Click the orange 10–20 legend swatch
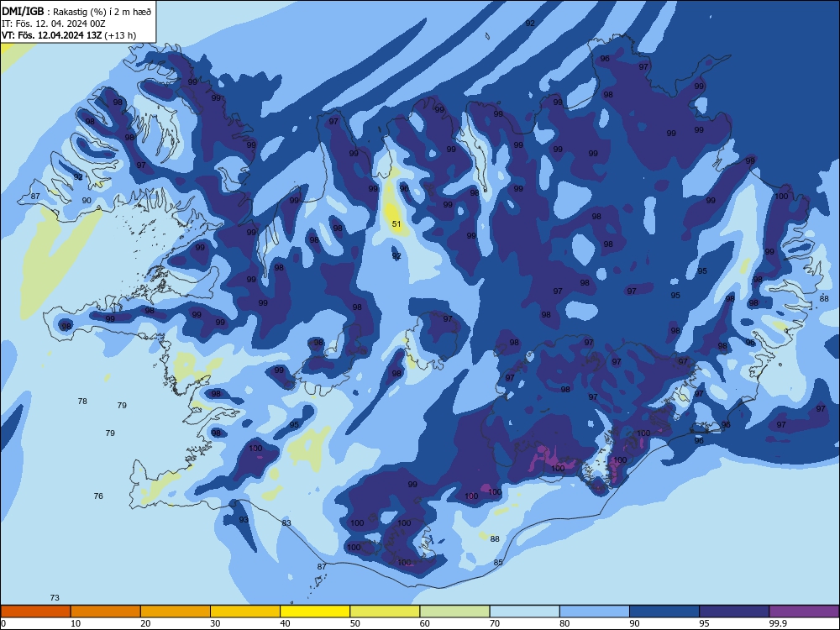The image size is (840, 630). coord(106,612)
